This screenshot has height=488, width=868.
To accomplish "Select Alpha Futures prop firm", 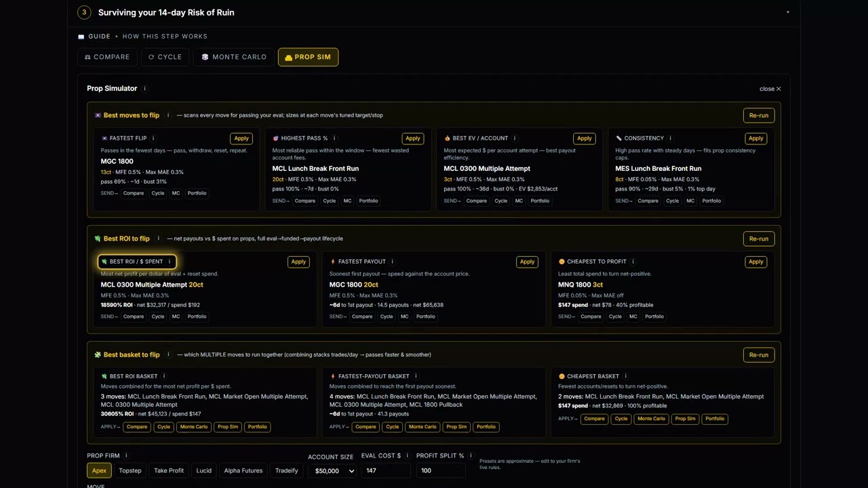I will click(243, 470).
